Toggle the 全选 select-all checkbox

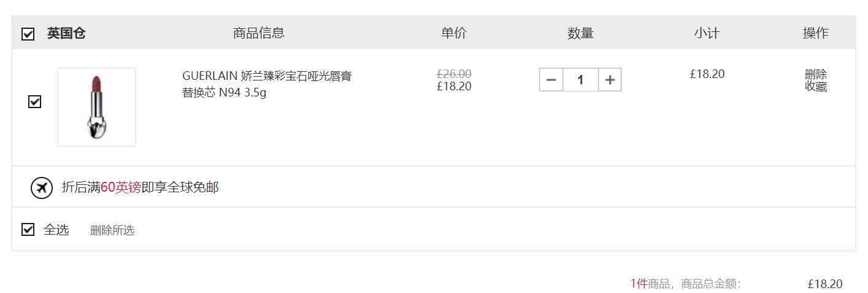click(28, 229)
